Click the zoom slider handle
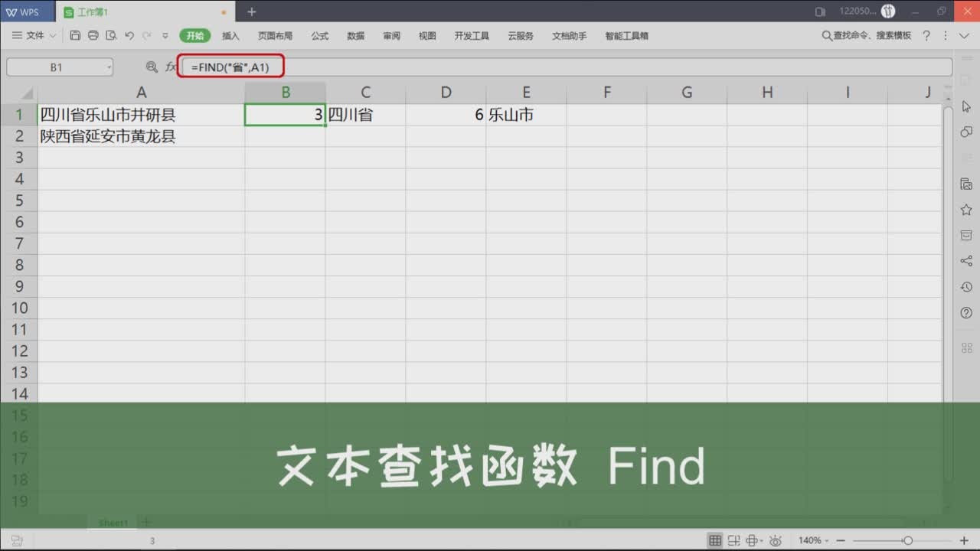The image size is (980, 551). (x=908, y=540)
